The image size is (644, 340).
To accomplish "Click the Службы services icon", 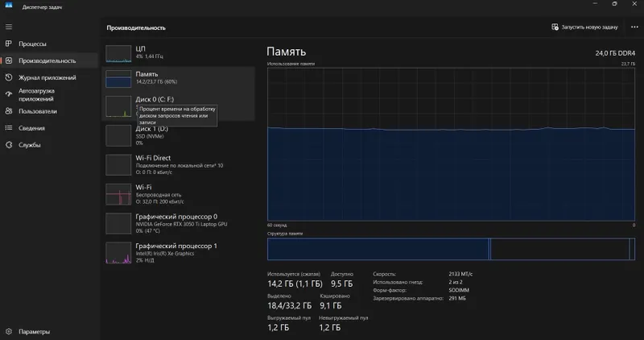I will click(x=9, y=145).
